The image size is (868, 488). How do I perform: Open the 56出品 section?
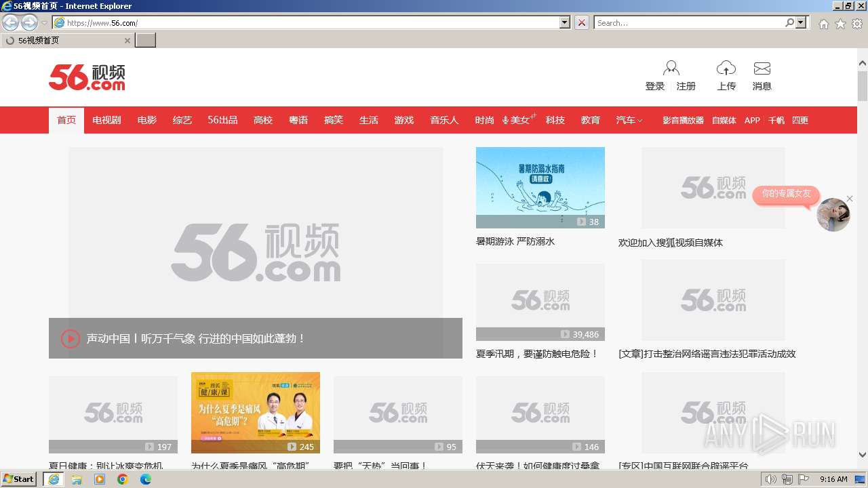click(x=222, y=120)
